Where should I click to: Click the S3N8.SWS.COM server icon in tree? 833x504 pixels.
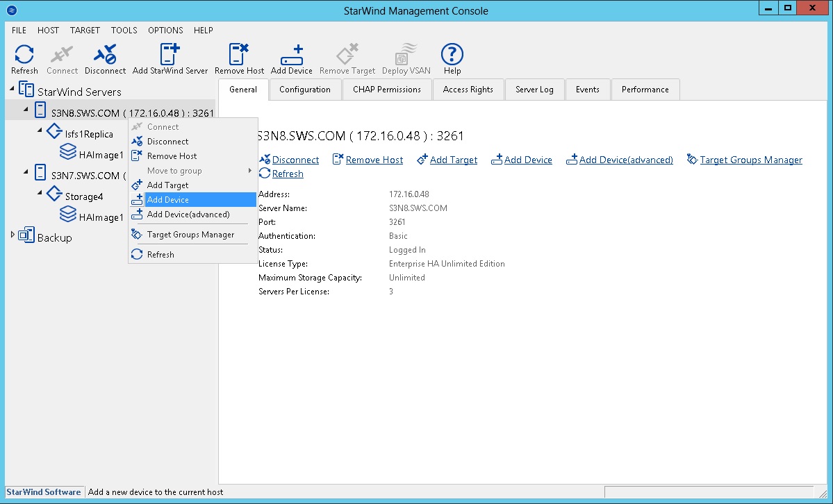[40, 110]
